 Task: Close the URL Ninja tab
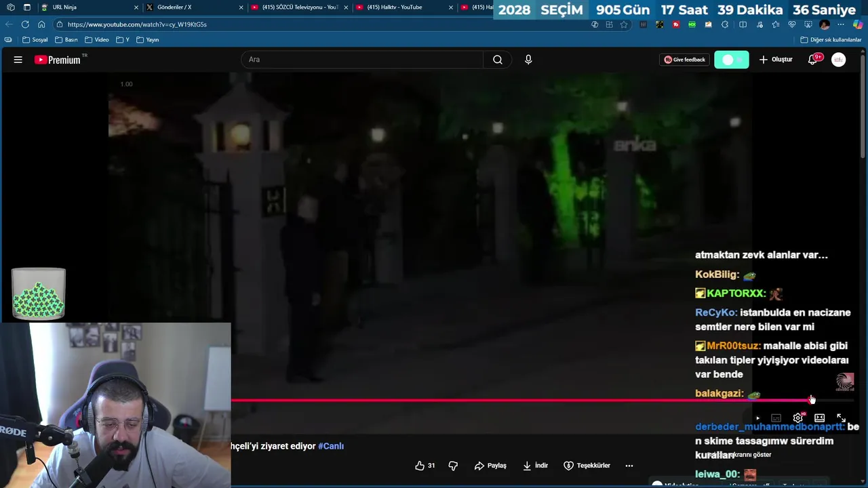[x=136, y=7]
